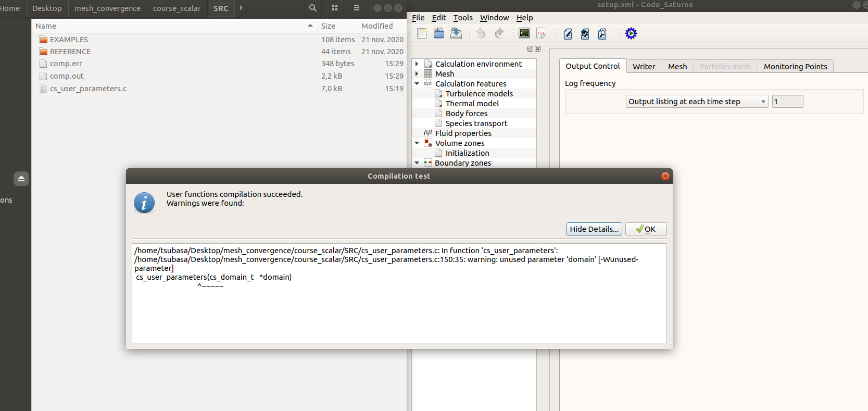This screenshot has width=868, height=411.
Task: Click the new file toolbar icon
Action: click(422, 34)
